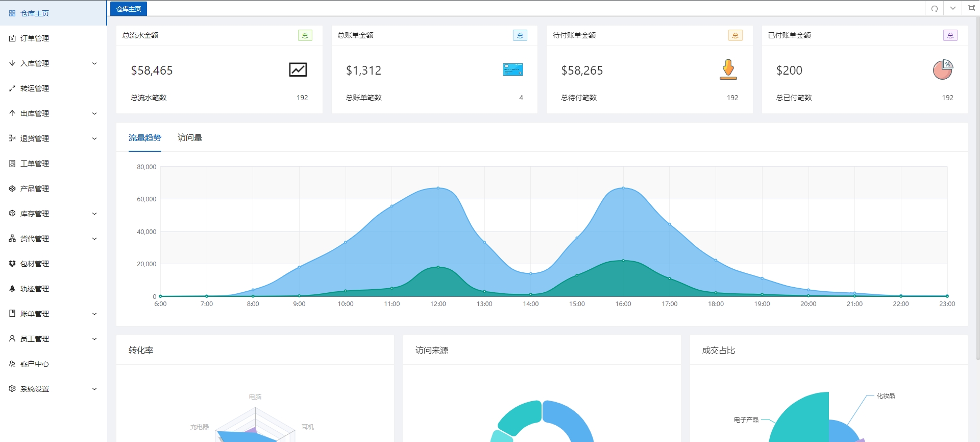Viewport: 980px width, 442px height.
Task: Click the 轨迹管理 sidebar icon
Action: click(12, 289)
